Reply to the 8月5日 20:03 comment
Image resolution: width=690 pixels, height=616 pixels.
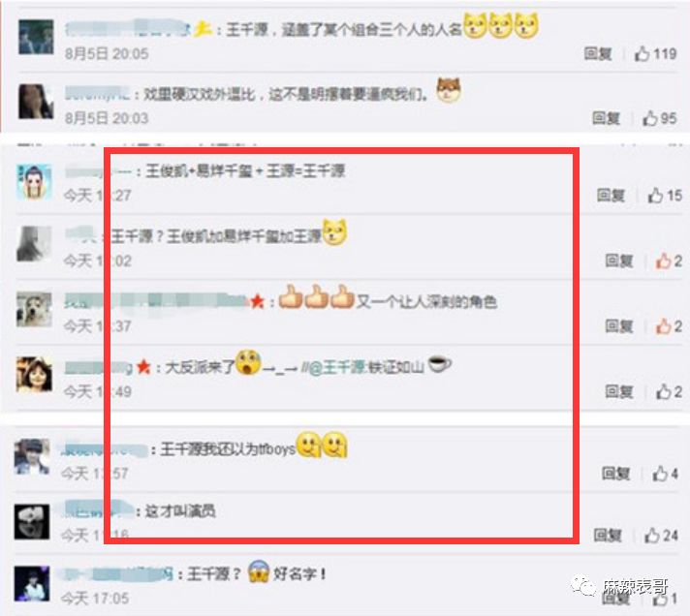click(606, 118)
